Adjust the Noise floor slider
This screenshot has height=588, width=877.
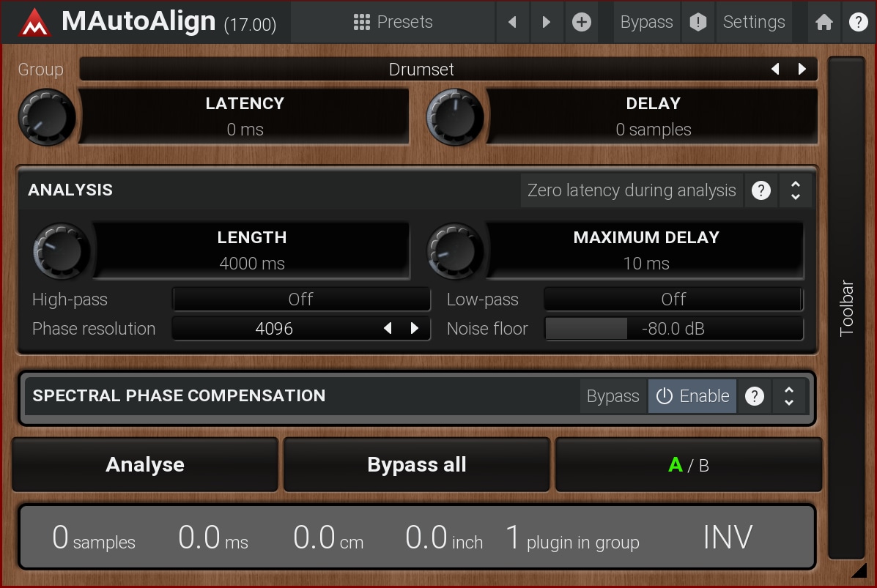pyautogui.click(x=673, y=329)
